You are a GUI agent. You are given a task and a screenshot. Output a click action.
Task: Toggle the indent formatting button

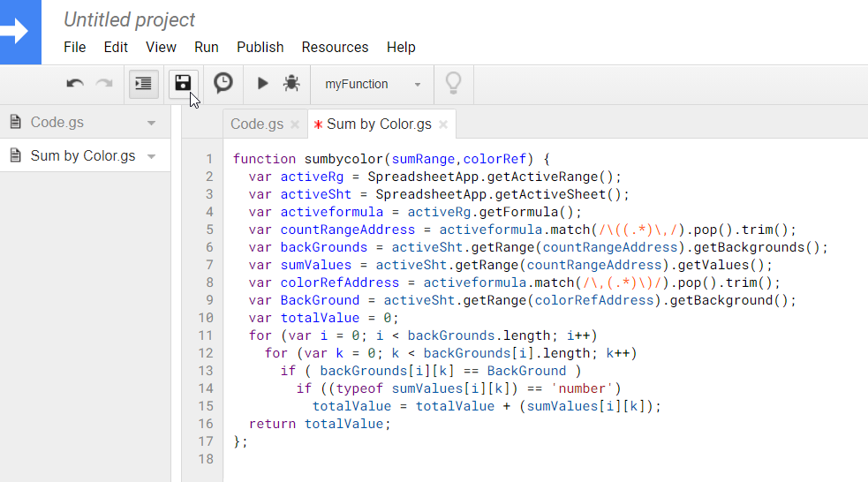pyautogui.click(x=143, y=84)
